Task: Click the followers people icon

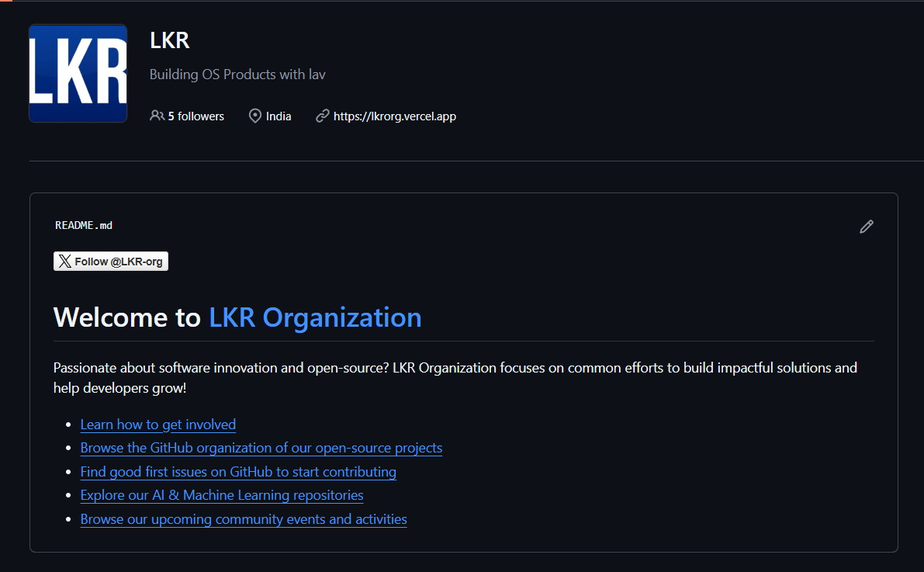Action: tap(157, 116)
